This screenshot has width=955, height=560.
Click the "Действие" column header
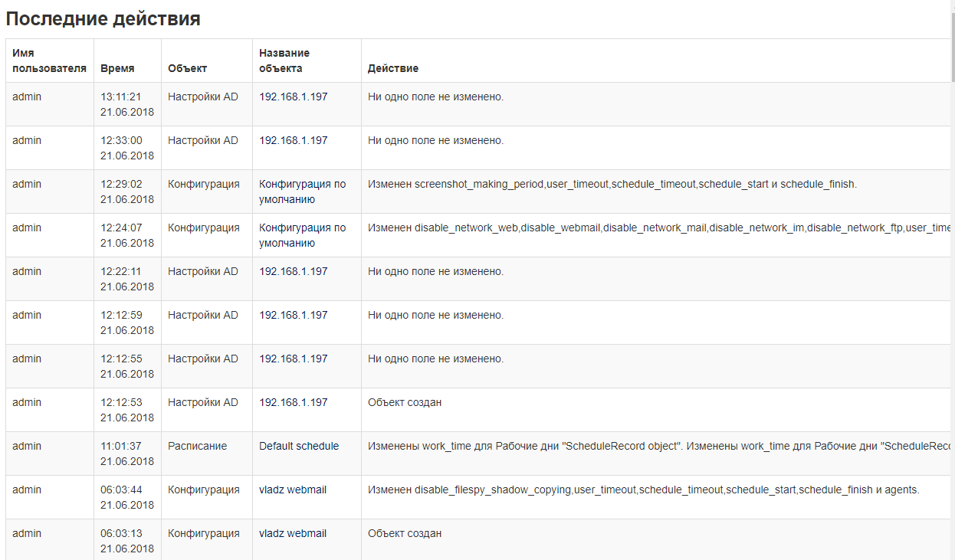point(393,68)
